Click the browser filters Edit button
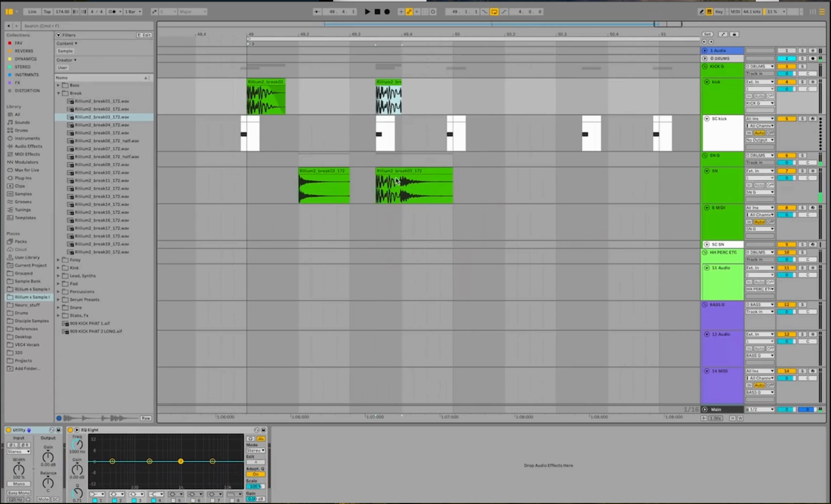Screen dimensions: 831x504 [144, 35]
